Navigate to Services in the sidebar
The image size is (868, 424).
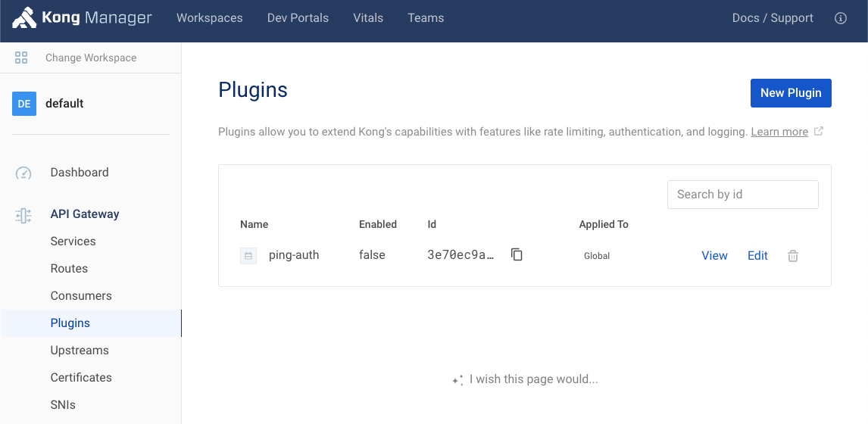(x=73, y=242)
